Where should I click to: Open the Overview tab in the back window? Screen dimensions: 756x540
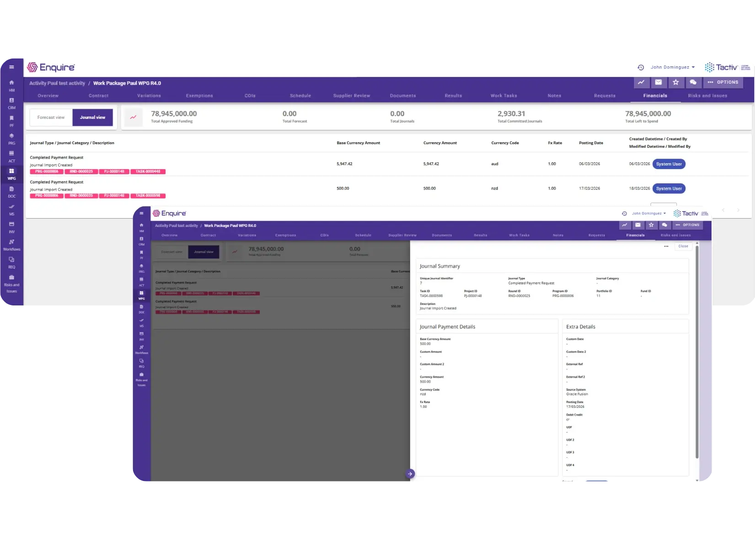[48, 96]
